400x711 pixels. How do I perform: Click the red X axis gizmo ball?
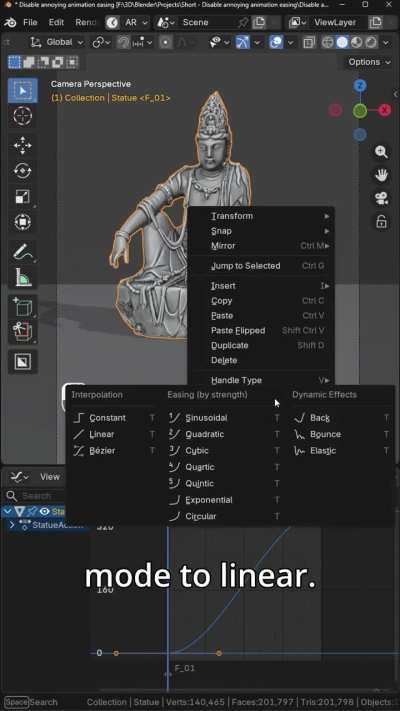pyautogui.click(x=385, y=110)
